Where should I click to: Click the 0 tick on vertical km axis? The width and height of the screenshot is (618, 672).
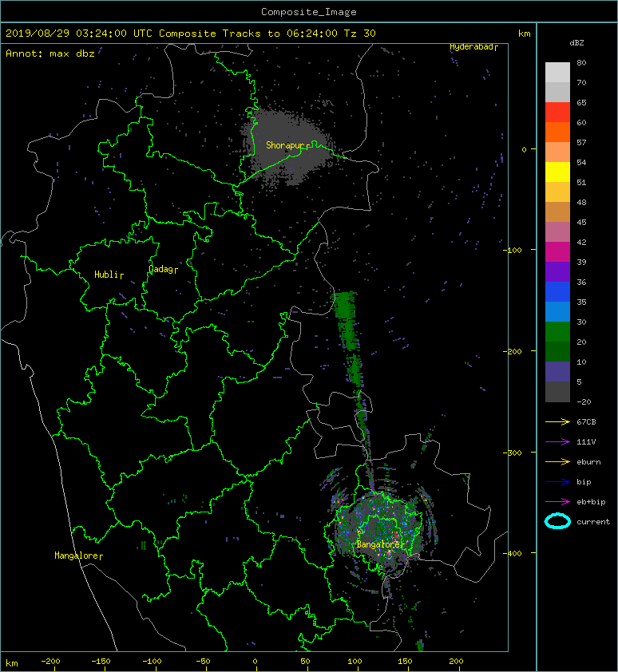[x=524, y=149]
